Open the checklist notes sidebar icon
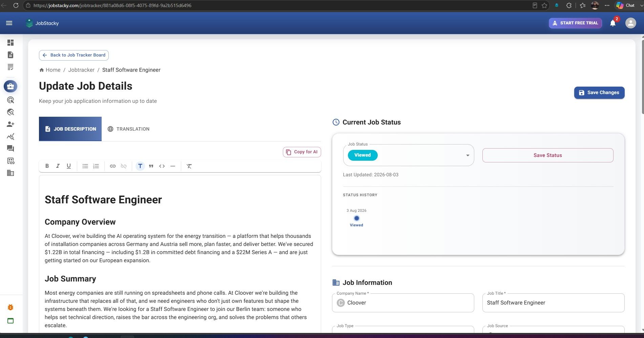 [11, 67]
